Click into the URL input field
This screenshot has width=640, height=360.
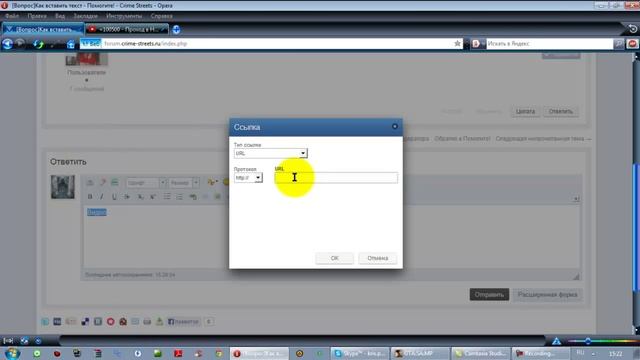(x=336, y=178)
